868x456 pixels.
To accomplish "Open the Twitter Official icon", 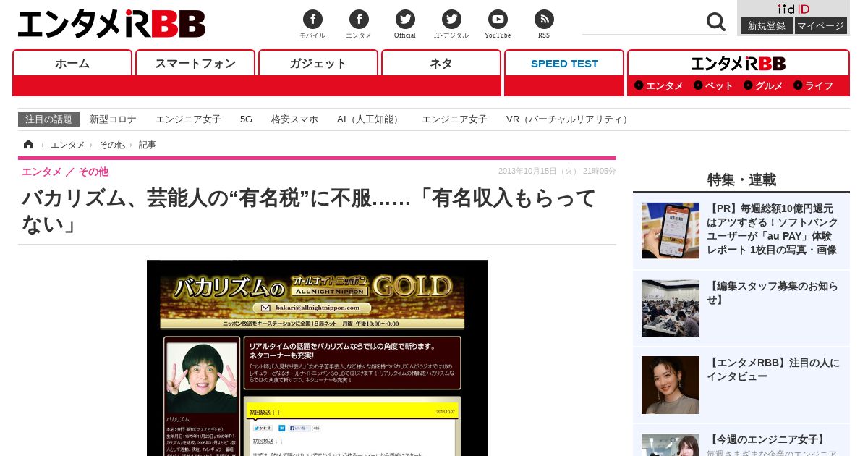I will [405, 20].
